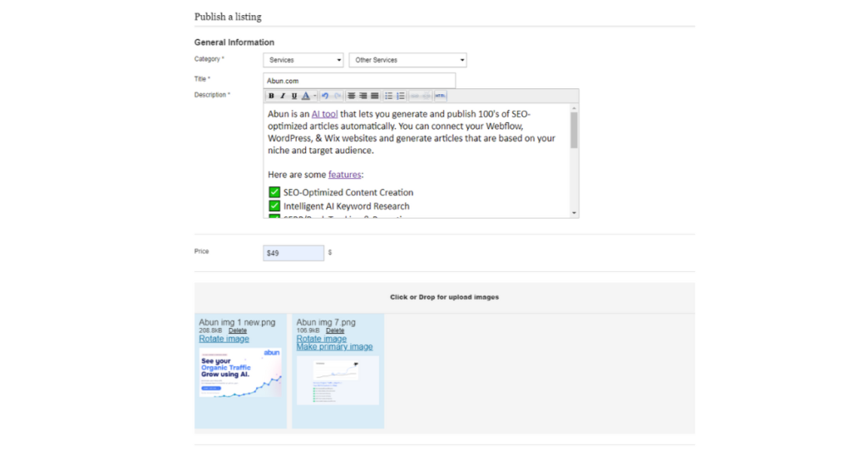Rotate the Abun img 1 new.png image
868x456 pixels.
click(224, 339)
